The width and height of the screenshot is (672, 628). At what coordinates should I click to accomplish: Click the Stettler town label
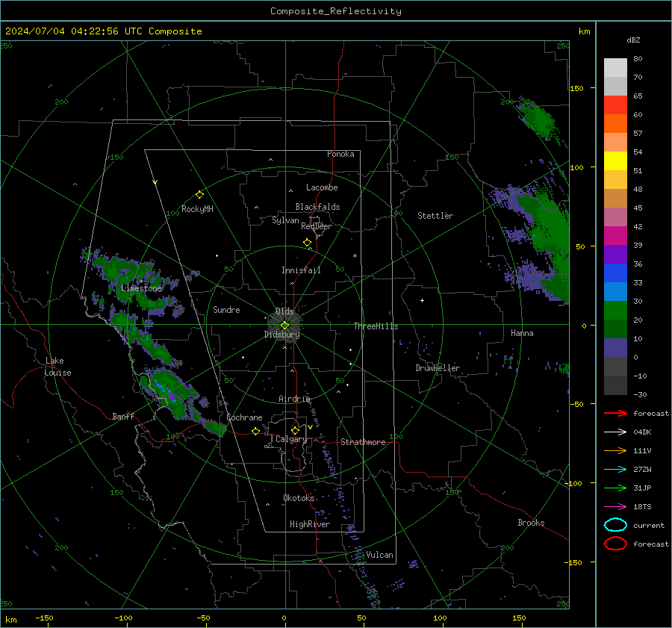click(435, 216)
